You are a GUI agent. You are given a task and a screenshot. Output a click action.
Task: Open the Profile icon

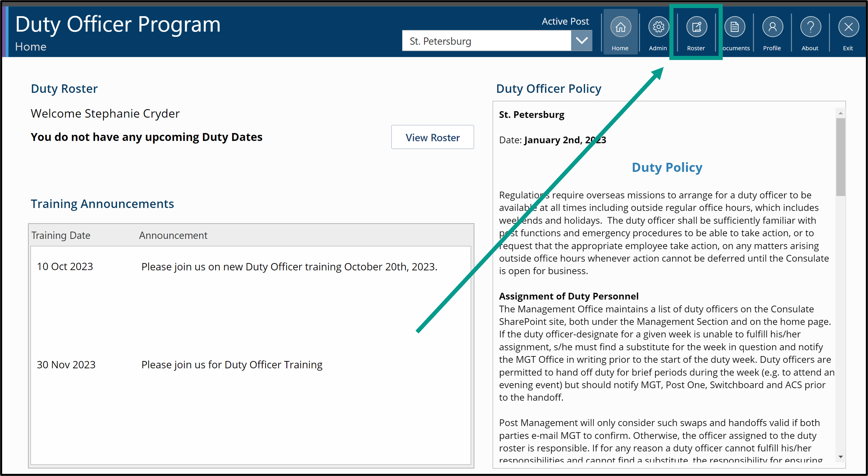[772, 27]
